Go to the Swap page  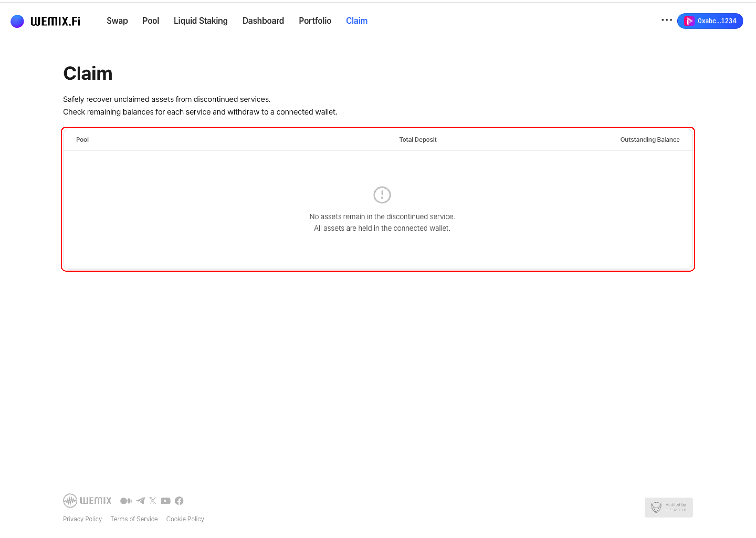pyautogui.click(x=117, y=21)
